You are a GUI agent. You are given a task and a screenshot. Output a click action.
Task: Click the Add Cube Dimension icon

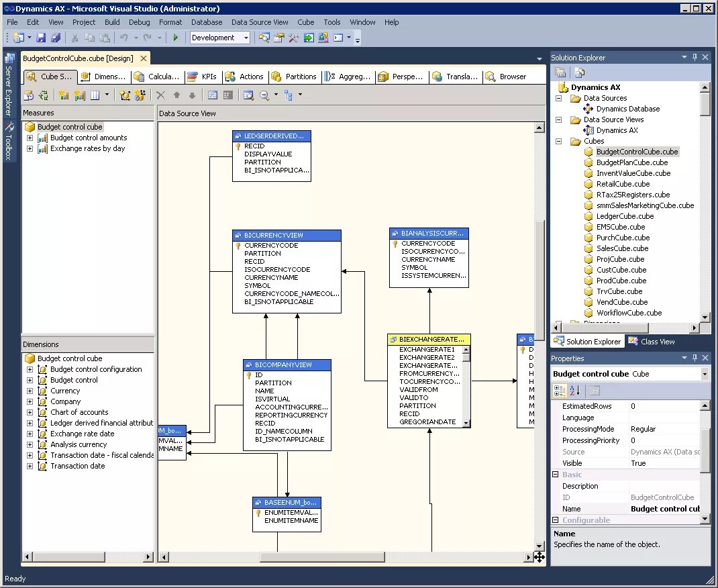125,95
